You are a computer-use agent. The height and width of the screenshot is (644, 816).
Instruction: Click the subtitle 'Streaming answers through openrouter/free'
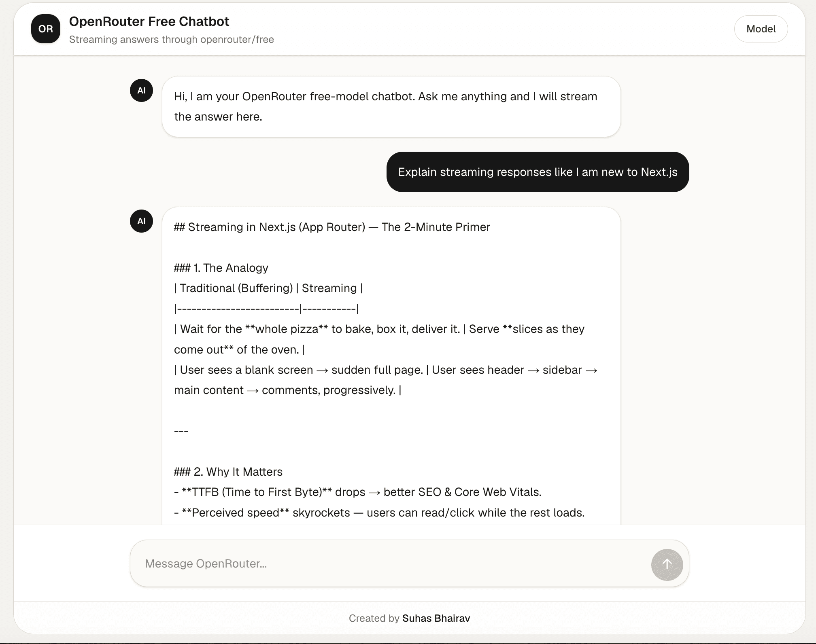tap(172, 40)
